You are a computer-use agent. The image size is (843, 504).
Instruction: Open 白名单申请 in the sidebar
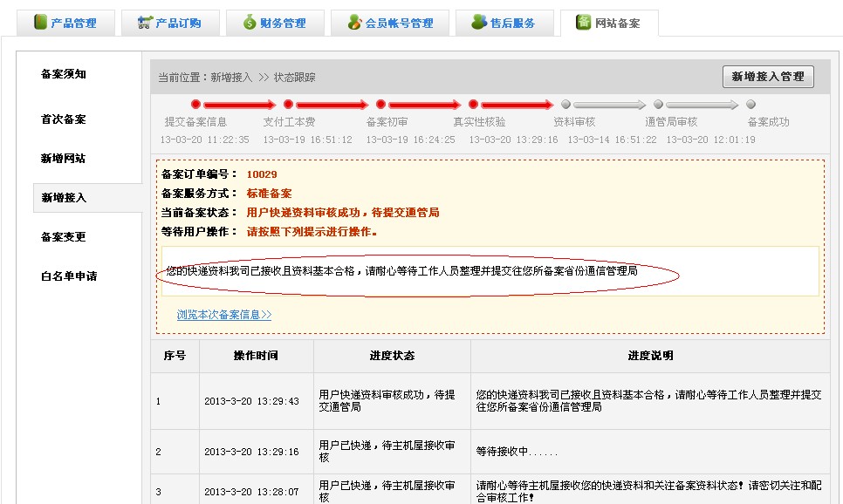(x=69, y=276)
